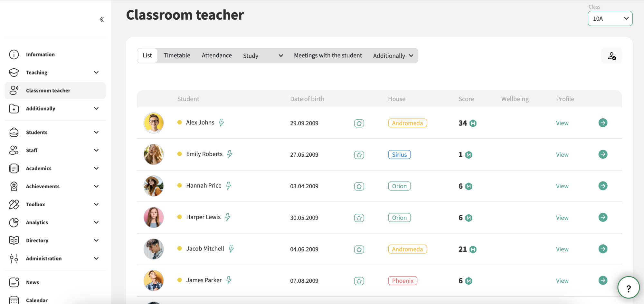644x304 pixels.
Task: Click Jacob Mitchell's profile photo
Action: click(x=154, y=249)
